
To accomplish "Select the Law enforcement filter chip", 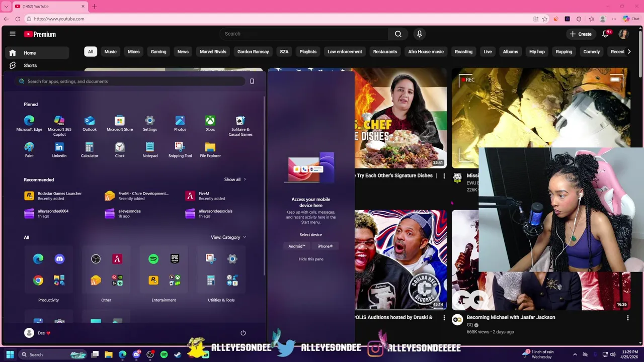I will pyautogui.click(x=345, y=52).
